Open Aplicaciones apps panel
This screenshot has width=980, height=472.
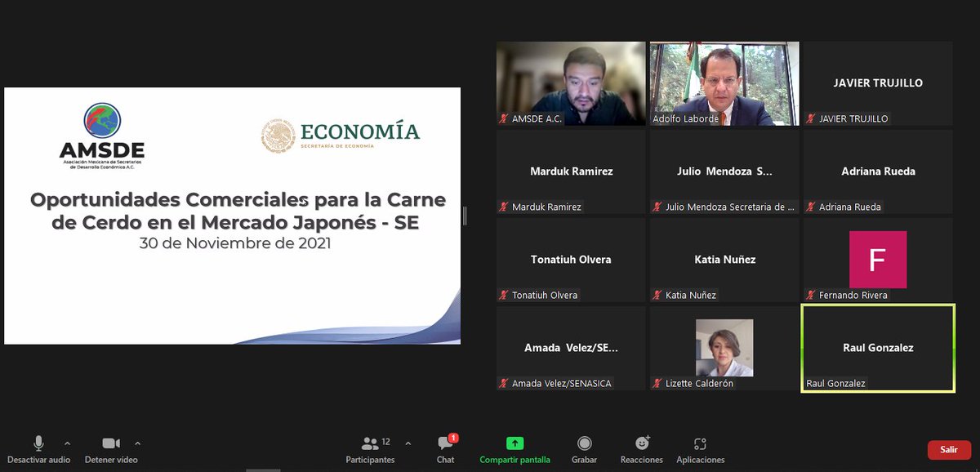700,449
